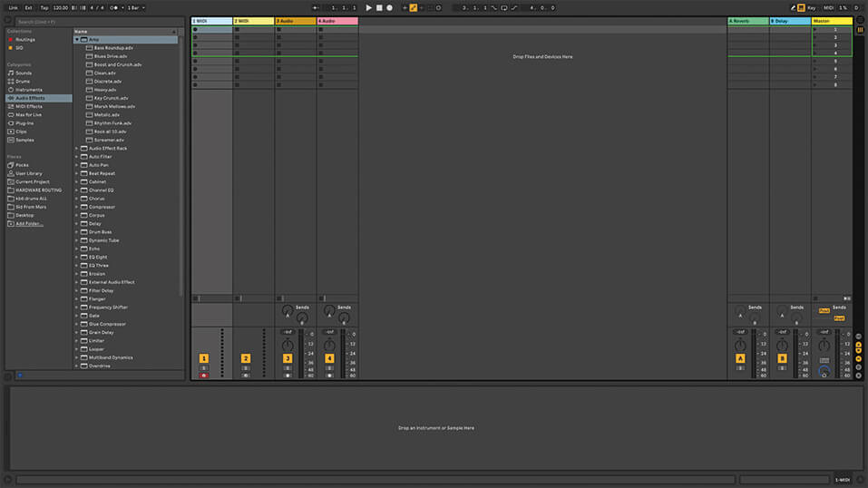Image resolution: width=868 pixels, height=488 pixels.
Task: Toggle the Ext sync button
Action: coord(28,8)
